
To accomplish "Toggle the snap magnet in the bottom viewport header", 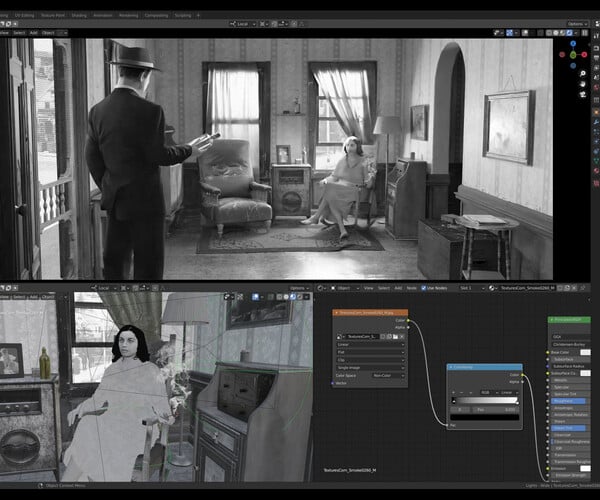I will (135, 288).
